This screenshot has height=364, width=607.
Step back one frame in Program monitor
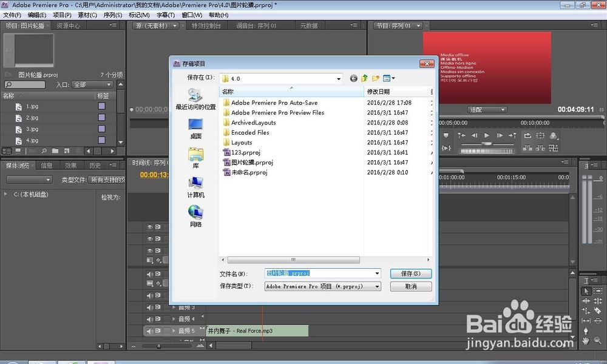pyautogui.click(x=474, y=135)
